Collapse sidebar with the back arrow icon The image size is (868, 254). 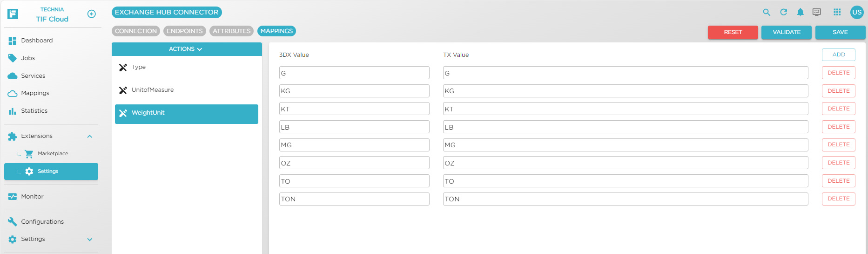92,14
